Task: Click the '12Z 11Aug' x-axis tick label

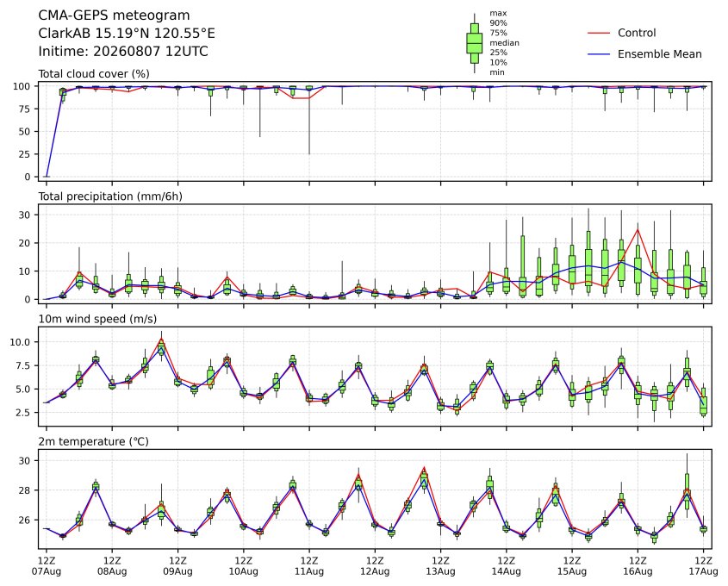Action: point(309,566)
